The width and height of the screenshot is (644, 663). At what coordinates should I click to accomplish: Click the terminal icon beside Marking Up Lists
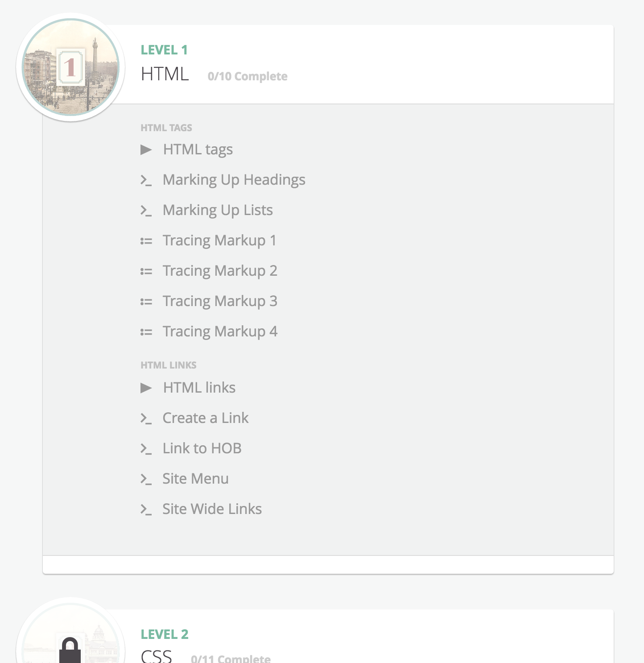click(x=146, y=211)
